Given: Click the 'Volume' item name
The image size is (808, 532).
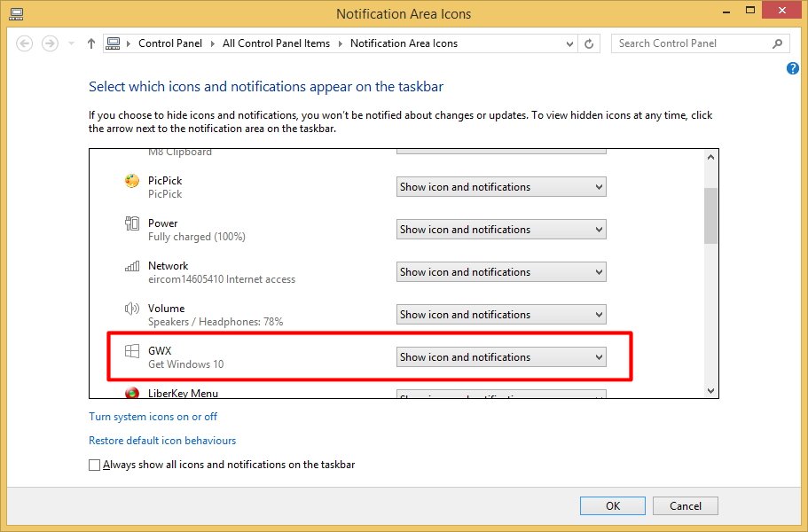Looking at the screenshot, I should pyautogui.click(x=166, y=308).
